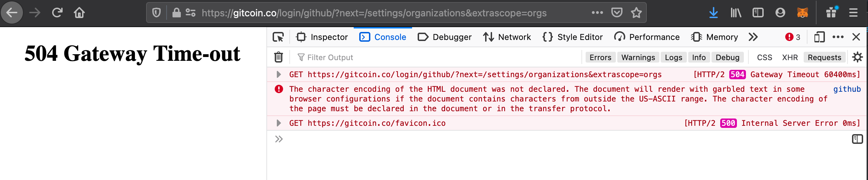Toggle the XHR filter button
This screenshot has width=868, height=180.
tap(790, 57)
